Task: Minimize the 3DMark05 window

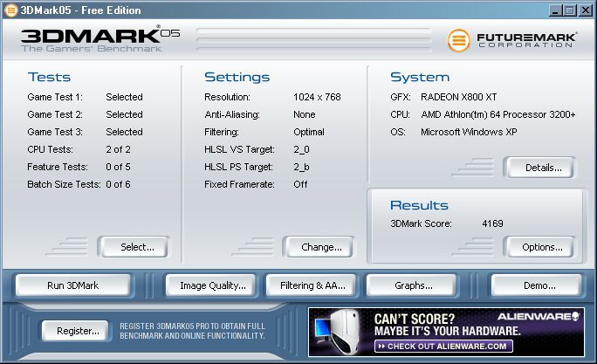Action: (555, 10)
